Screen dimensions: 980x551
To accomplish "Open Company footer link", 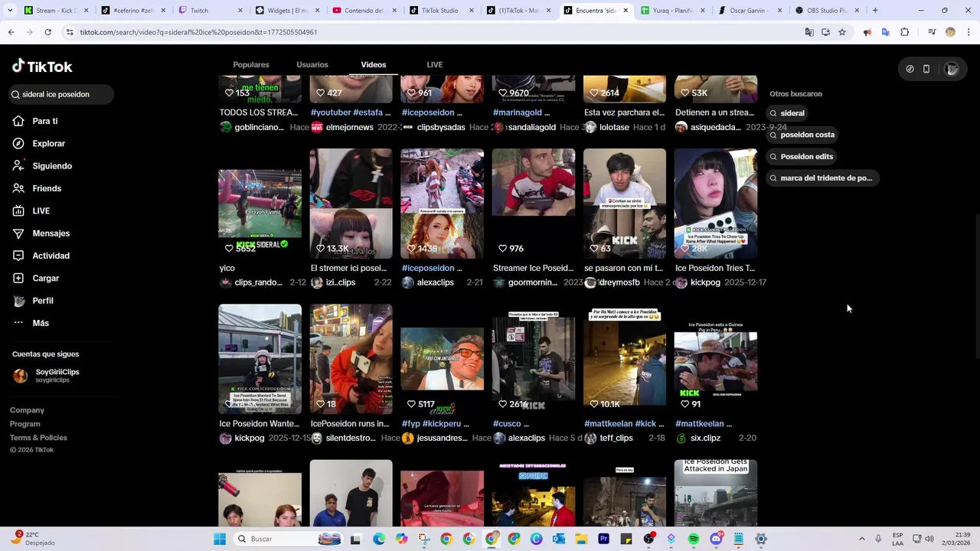I will tap(27, 410).
